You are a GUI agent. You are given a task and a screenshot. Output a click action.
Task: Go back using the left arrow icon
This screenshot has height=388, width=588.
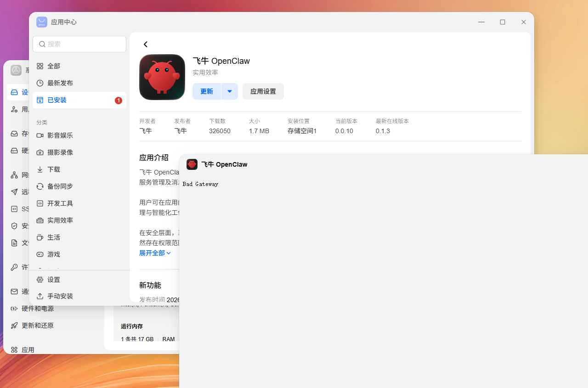pyautogui.click(x=146, y=44)
